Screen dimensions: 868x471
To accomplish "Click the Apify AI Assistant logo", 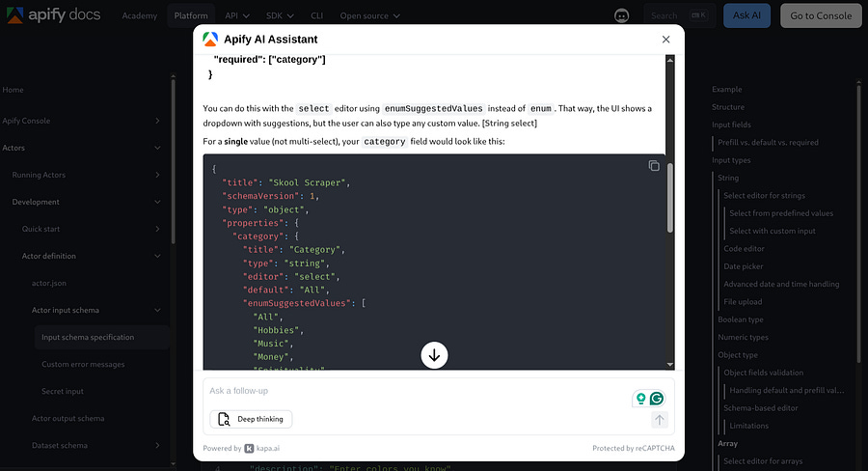I will [x=210, y=39].
